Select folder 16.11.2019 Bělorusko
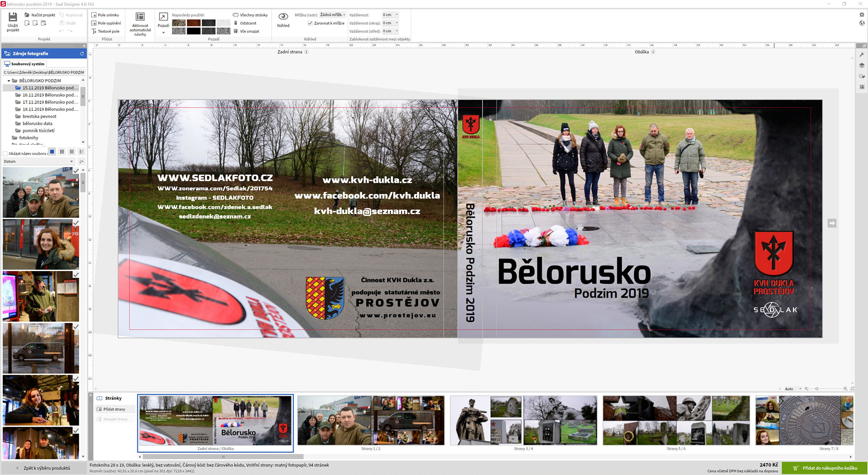868x475 pixels. click(47, 95)
